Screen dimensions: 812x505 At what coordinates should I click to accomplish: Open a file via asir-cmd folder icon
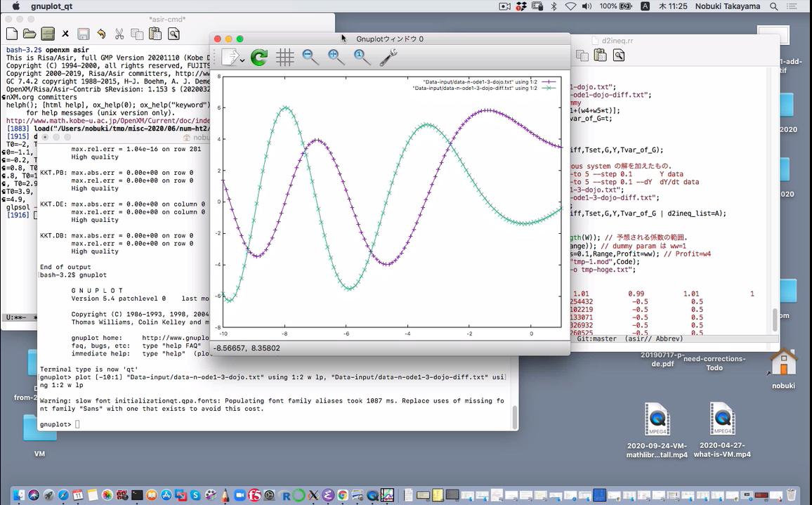pos(30,34)
